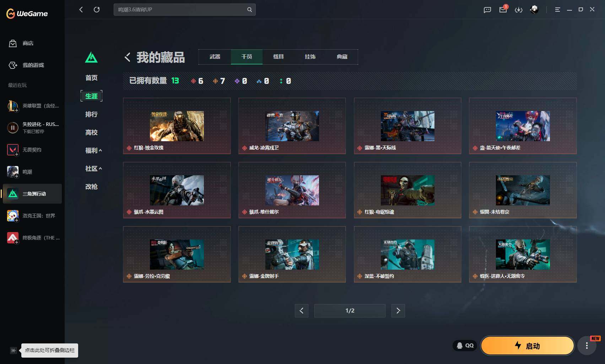Open the mail inbox icon
The width and height of the screenshot is (605, 364).
click(503, 10)
